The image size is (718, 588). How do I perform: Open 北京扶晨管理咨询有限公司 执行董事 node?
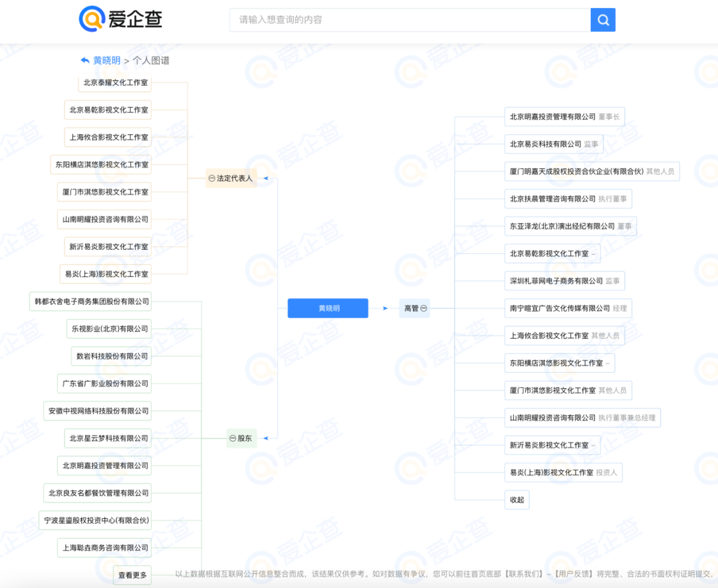click(568, 199)
